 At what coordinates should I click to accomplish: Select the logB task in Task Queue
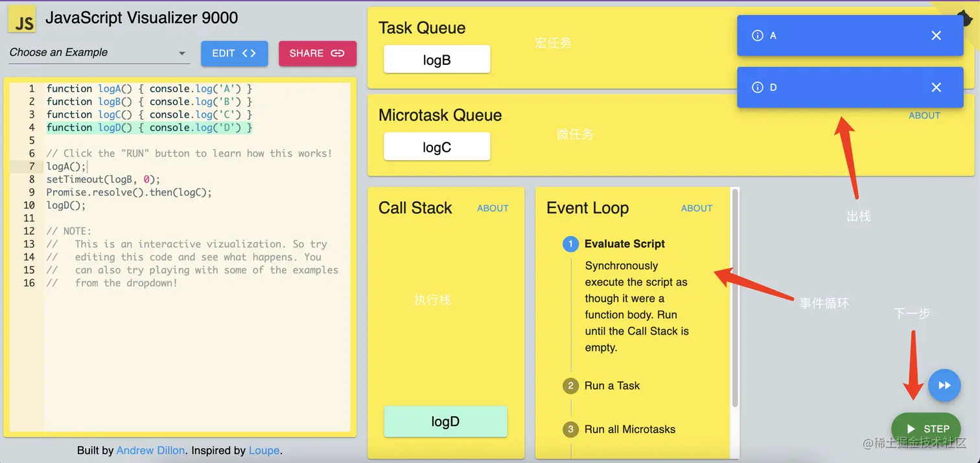click(437, 60)
